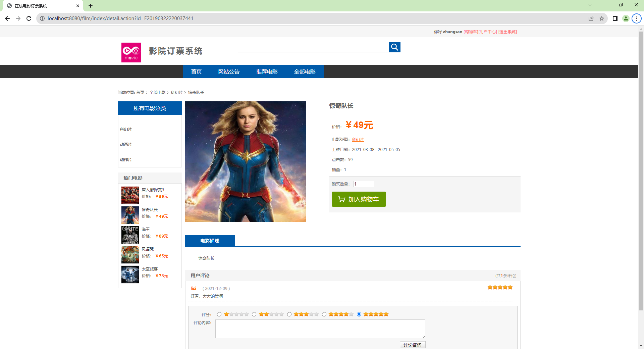Click 退出系统 to log out
Image resolution: width=644 pixels, height=349 pixels.
tap(507, 32)
